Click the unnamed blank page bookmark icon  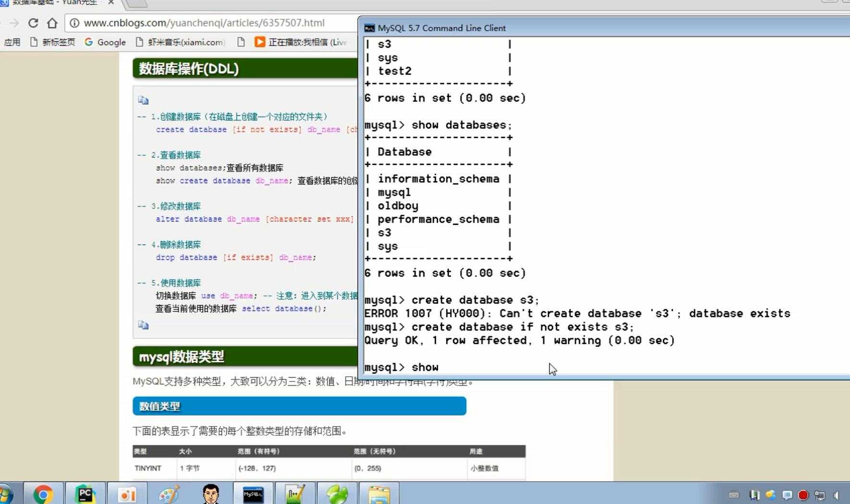point(241,42)
